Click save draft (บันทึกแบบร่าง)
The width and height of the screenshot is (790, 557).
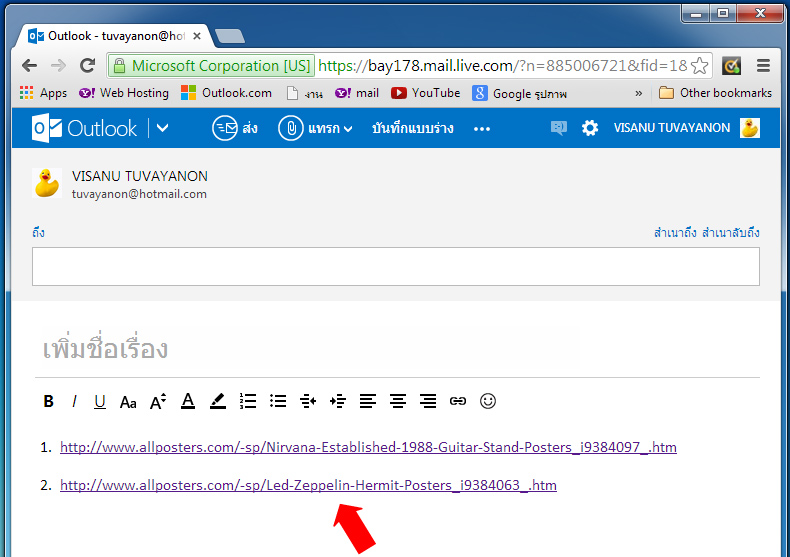[412, 128]
